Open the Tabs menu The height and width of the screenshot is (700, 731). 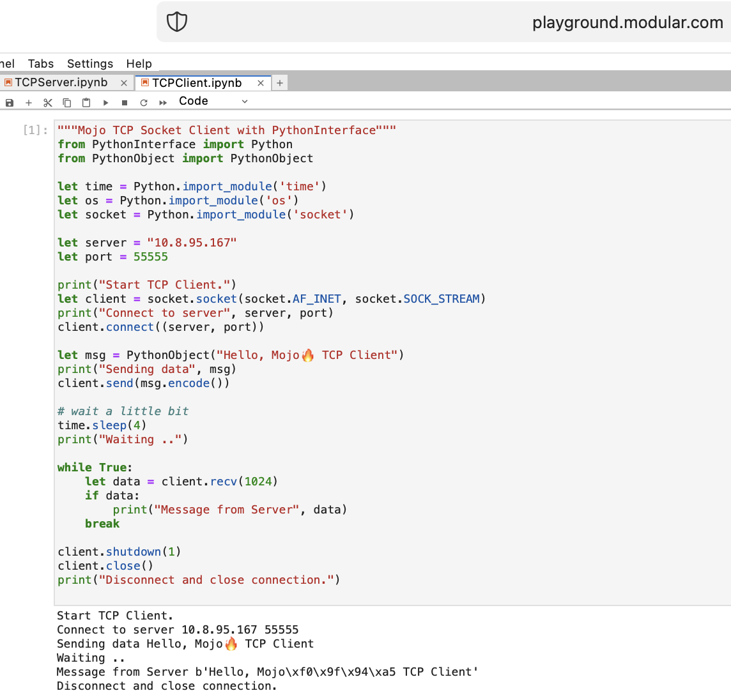(x=41, y=63)
